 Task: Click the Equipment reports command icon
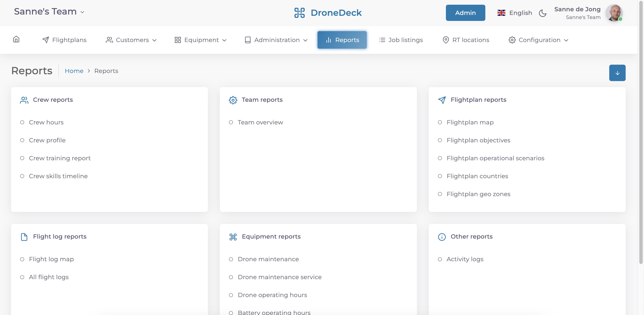[233, 237]
